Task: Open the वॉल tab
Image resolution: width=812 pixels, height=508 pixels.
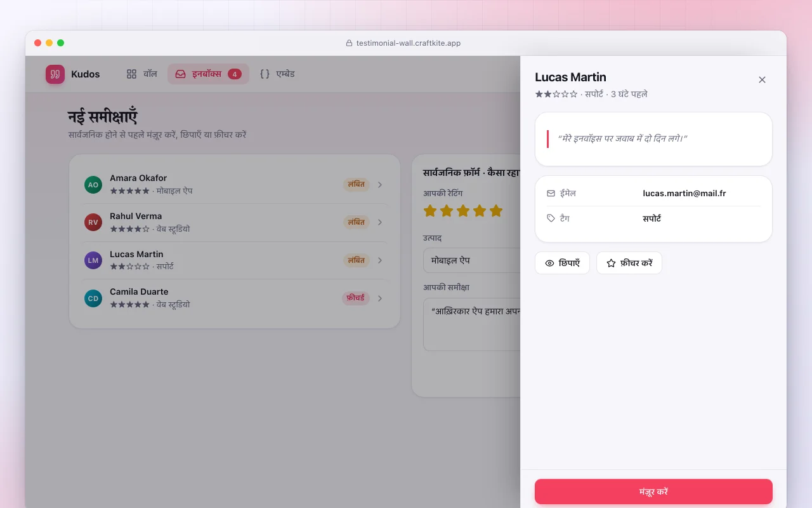Action: pos(141,74)
